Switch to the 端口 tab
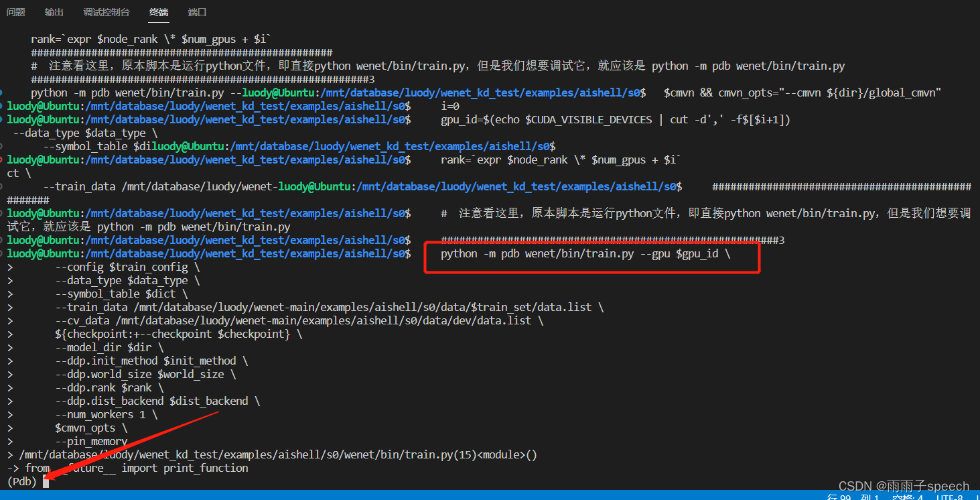Viewport: 980px width, 500px height. coord(198,12)
